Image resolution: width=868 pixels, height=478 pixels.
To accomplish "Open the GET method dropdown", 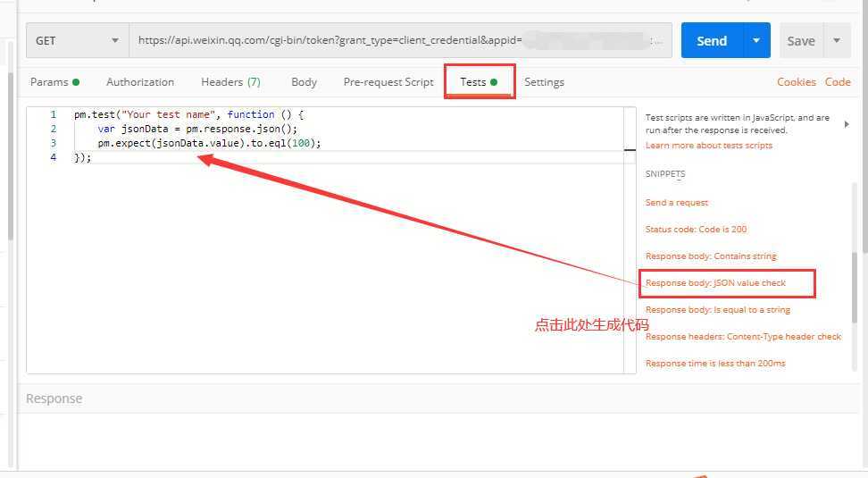I will click(78, 40).
